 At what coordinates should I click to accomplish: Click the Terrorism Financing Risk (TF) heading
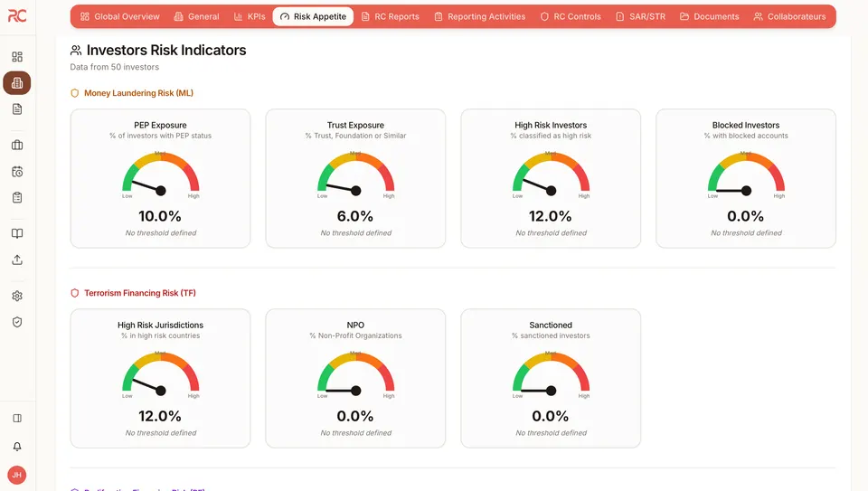tap(140, 293)
